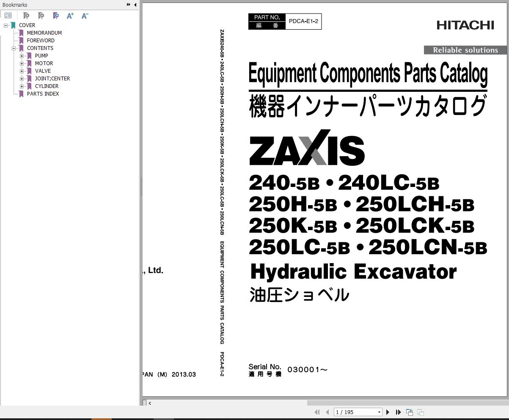Screen dimensions: 509x420
Task: Click the double-arrow expand panel icon
Action: click(129, 5)
